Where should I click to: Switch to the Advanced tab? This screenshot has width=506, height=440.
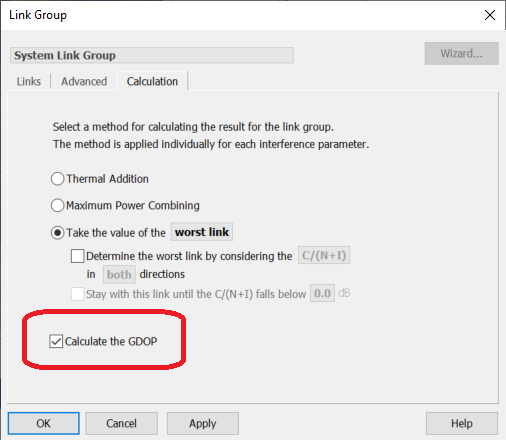[84, 81]
